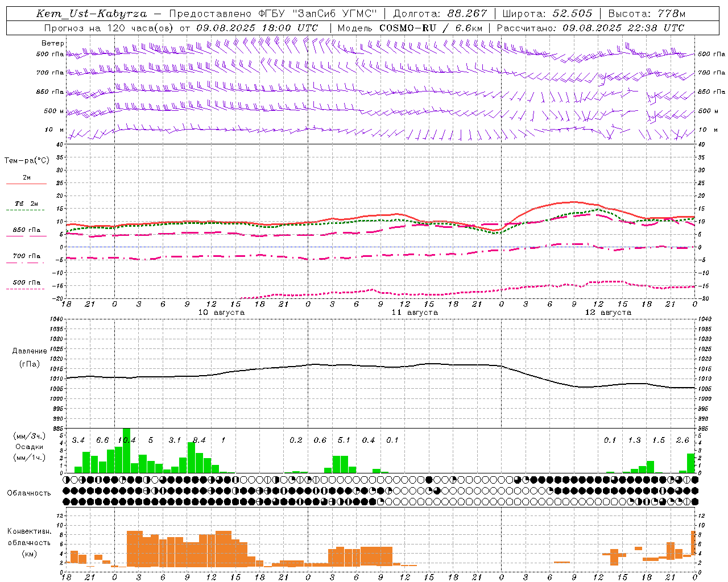
Task: Click the 3.1 precipitation total
Action: click(175, 440)
